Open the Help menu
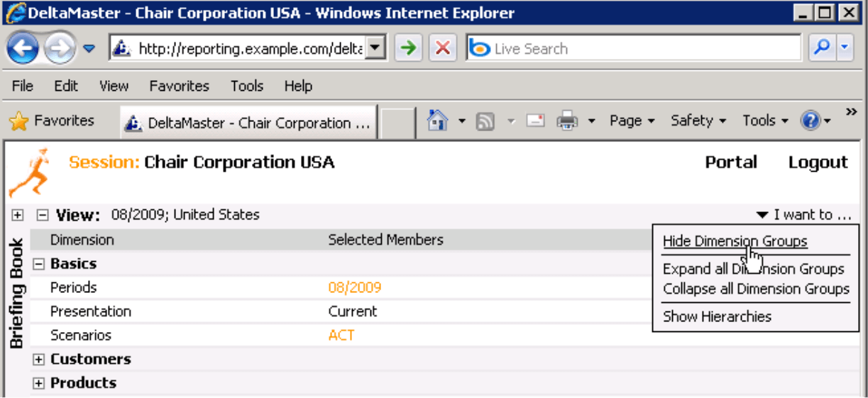868x398 pixels. tap(298, 86)
